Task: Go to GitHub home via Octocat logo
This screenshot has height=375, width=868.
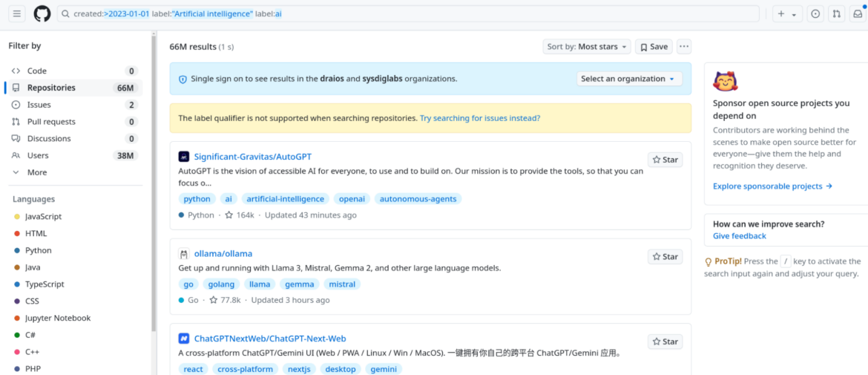Action: click(42, 14)
